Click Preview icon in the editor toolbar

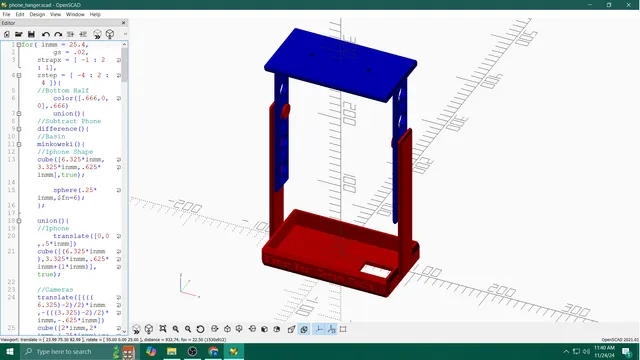click(x=97, y=34)
